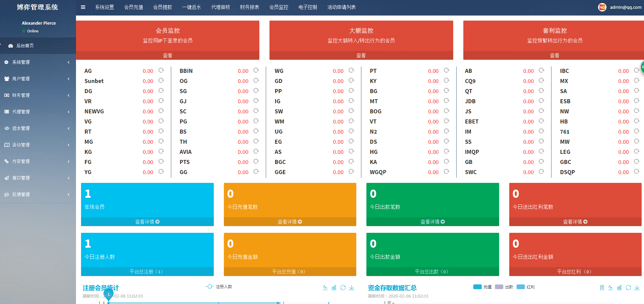Restore the 资金存取数据汇总 chart
This screenshot has height=304, width=644.
(x=628, y=287)
